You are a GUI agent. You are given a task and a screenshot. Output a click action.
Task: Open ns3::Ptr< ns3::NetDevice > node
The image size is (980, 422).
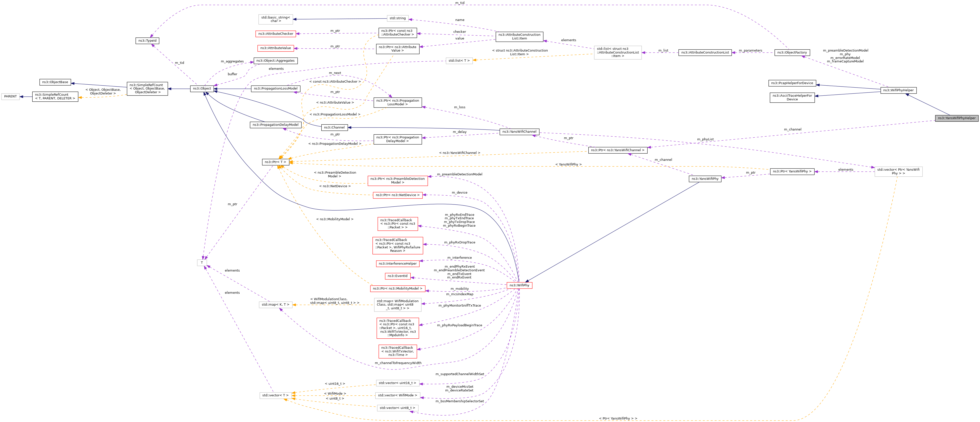(398, 195)
